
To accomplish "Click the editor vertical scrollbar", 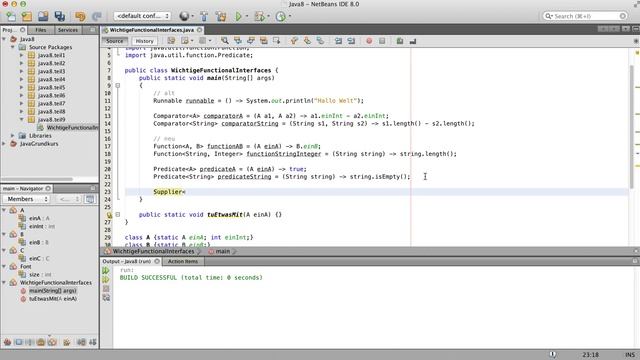I will point(631,127).
